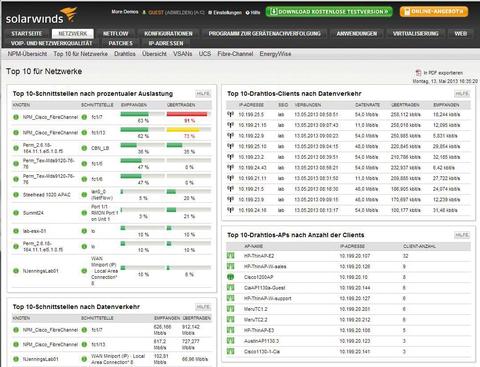Click the CBN_LB interface name
Screen dimensions: 480x367
point(100,148)
